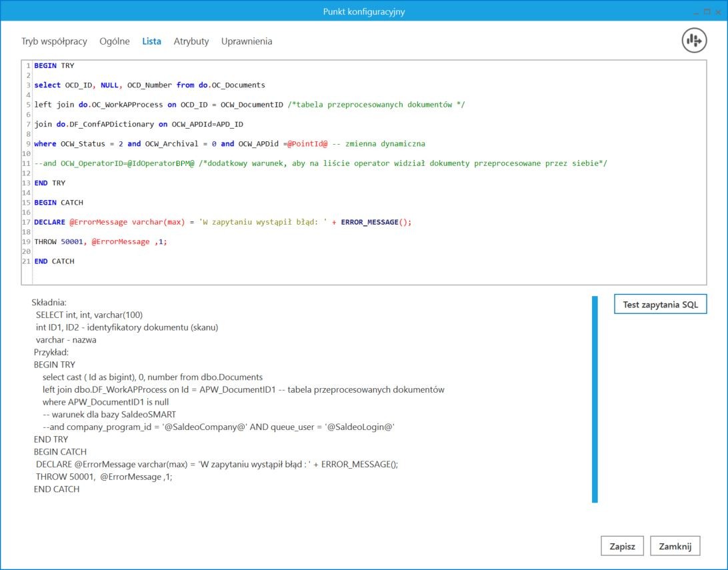
Task: Minimize the Punkt konfiguracyjny window
Action: [695, 11]
